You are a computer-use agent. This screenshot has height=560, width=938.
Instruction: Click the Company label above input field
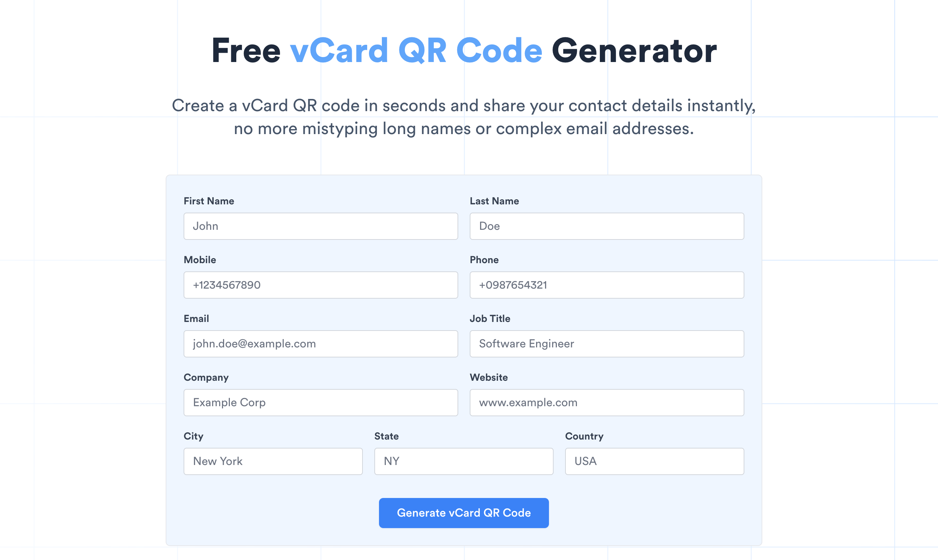206,377
